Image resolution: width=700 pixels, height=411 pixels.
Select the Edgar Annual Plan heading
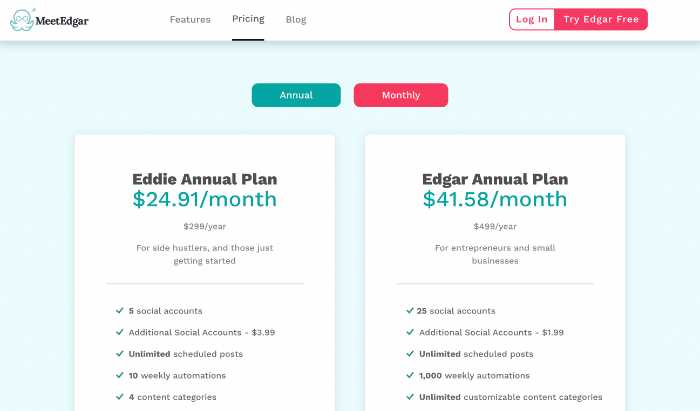[x=495, y=179]
